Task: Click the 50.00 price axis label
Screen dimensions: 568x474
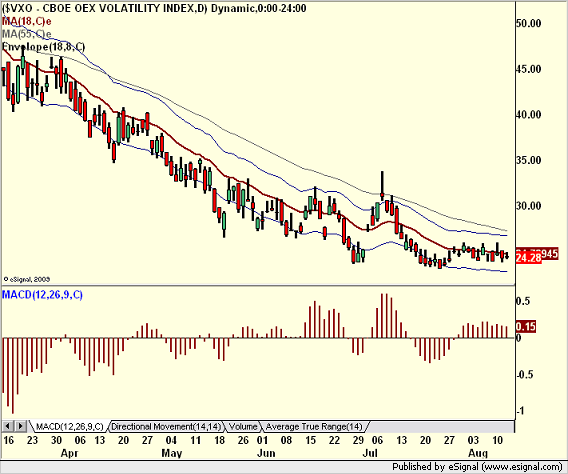Action: tap(529, 24)
